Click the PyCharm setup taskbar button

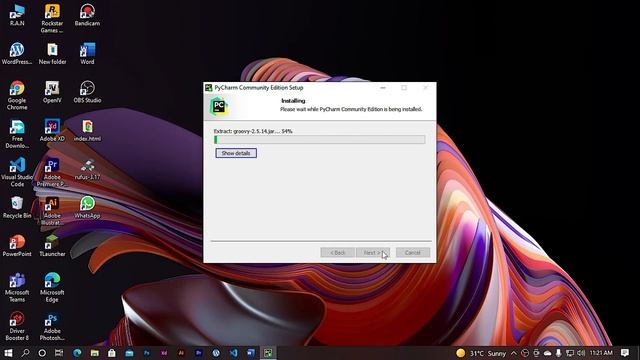pos(268,353)
